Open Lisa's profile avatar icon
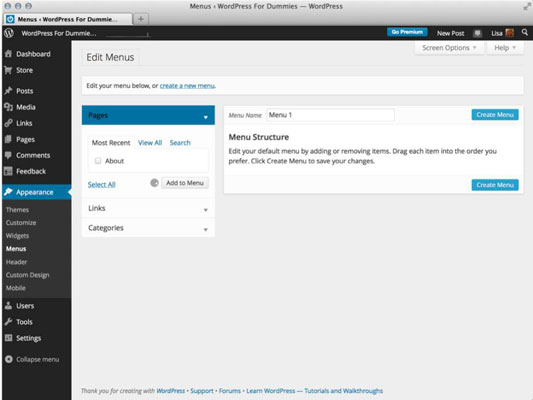The width and height of the screenshot is (533, 400). 510,33
